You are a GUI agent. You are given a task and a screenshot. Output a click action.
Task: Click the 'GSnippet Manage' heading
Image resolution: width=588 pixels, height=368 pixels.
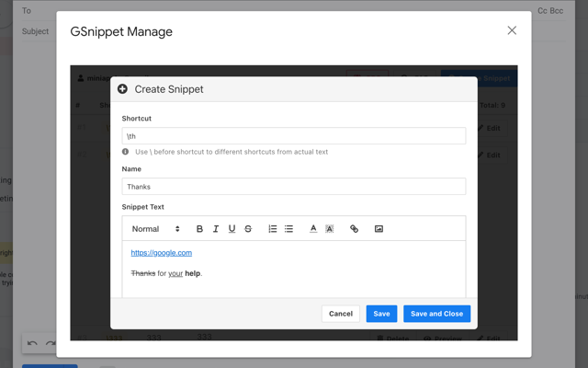point(121,31)
